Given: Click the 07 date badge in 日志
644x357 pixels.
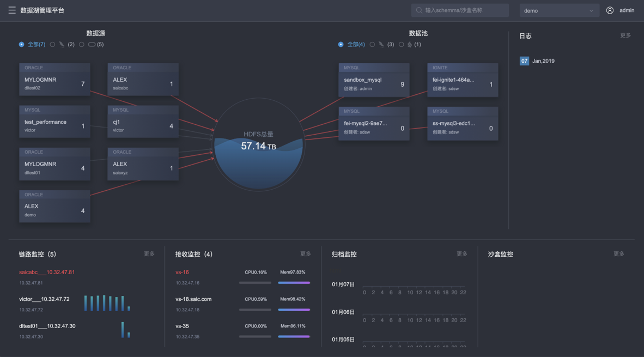Looking at the screenshot, I should (x=524, y=61).
